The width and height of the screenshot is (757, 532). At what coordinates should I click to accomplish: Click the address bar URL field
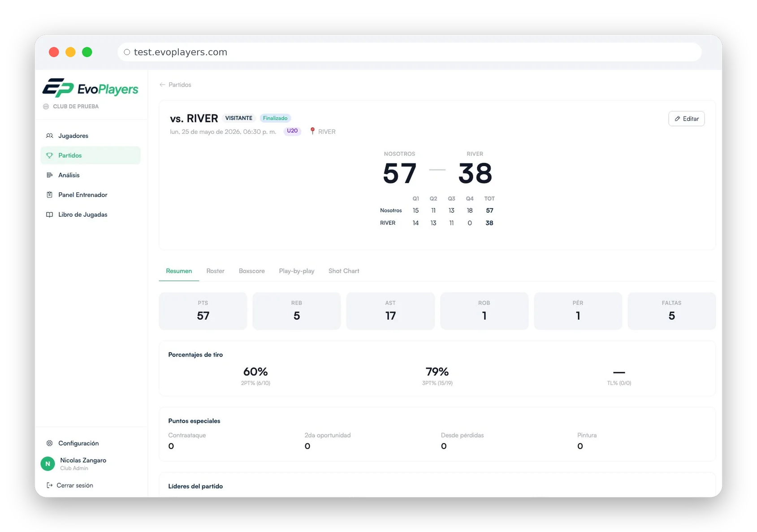point(409,52)
